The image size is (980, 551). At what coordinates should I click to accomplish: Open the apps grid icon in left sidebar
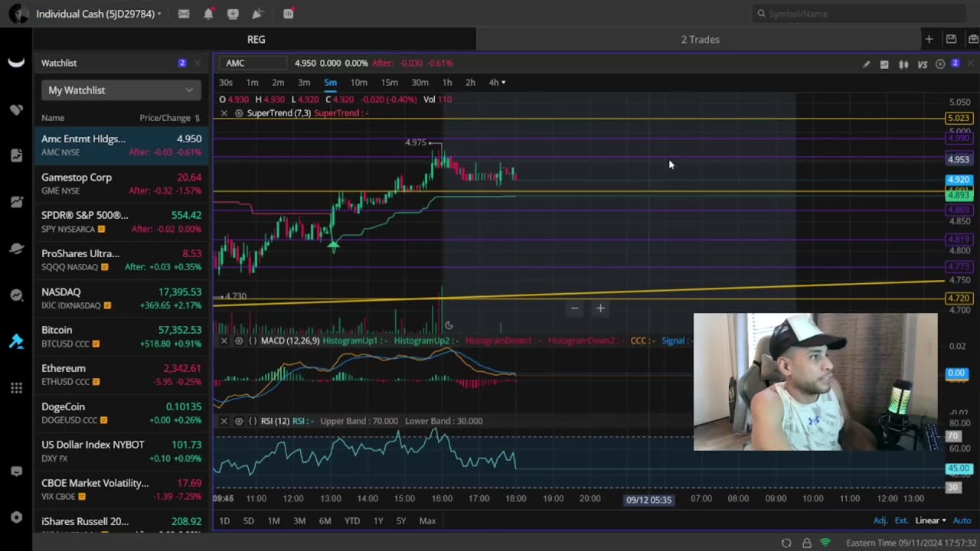pos(16,388)
